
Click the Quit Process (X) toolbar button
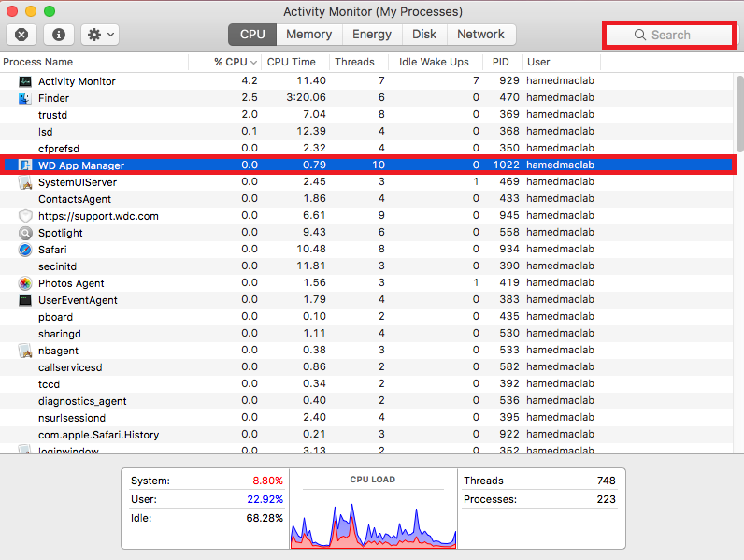21,35
